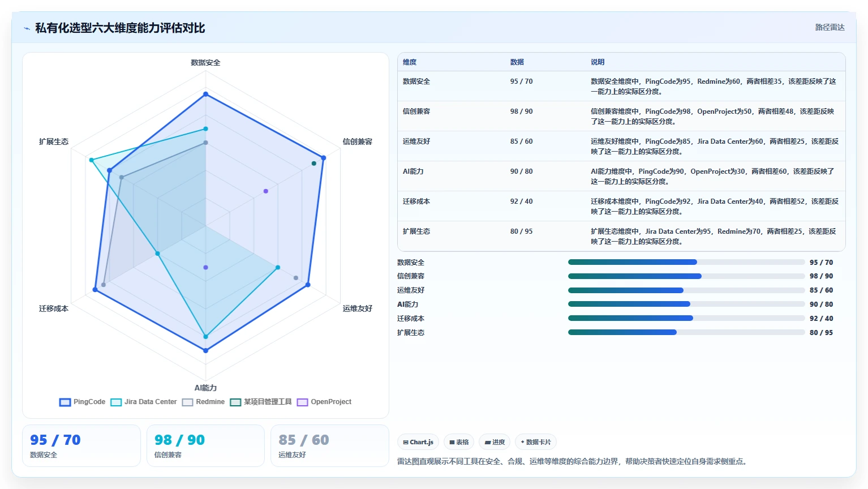Click the 数据安全 radar axis label
This screenshot has width=868, height=489.
[205, 63]
